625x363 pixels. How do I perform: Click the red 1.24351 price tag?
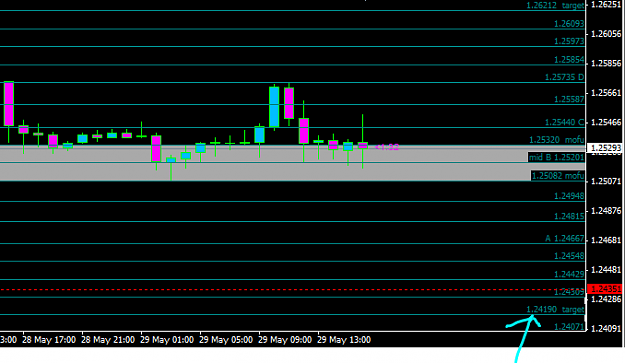pyautogui.click(x=604, y=288)
